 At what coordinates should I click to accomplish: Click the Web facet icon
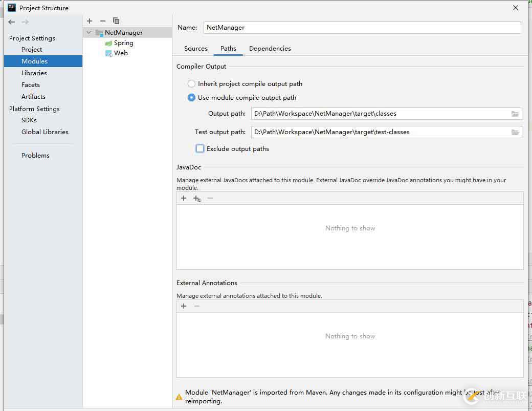tap(108, 53)
